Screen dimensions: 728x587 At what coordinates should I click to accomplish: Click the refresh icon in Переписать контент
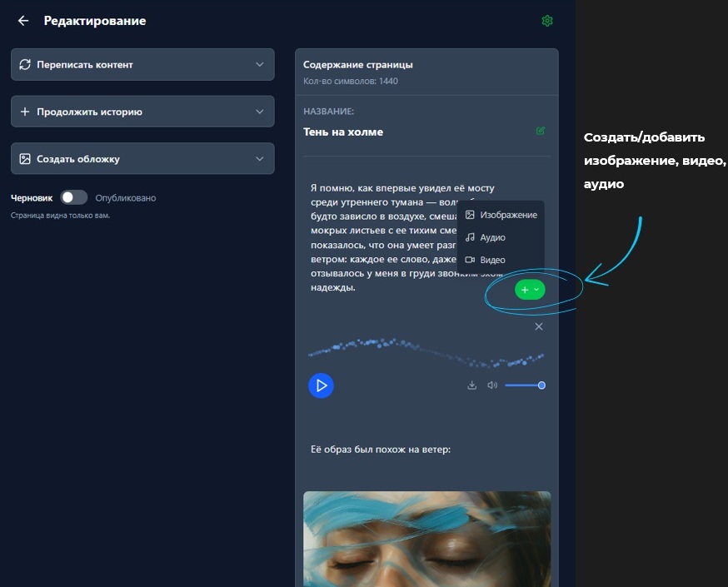click(25, 64)
